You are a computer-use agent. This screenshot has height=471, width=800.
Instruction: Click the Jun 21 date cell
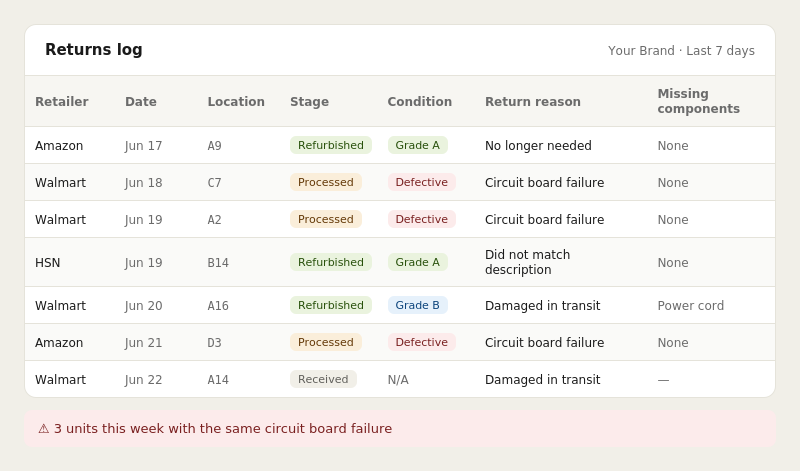[143, 342]
